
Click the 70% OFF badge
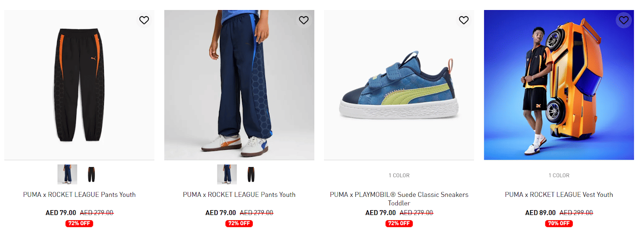[x=559, y=223]
